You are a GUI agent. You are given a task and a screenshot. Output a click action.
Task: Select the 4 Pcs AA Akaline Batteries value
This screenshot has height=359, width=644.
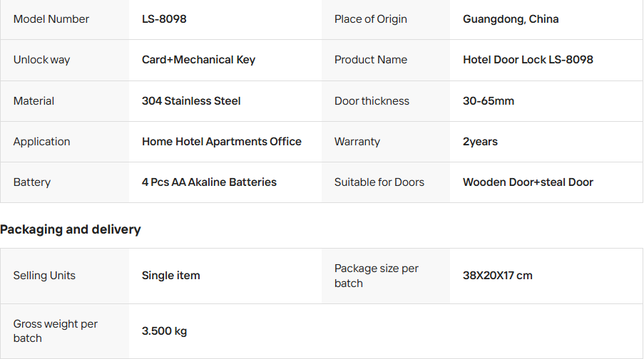(x=209, y=182)
